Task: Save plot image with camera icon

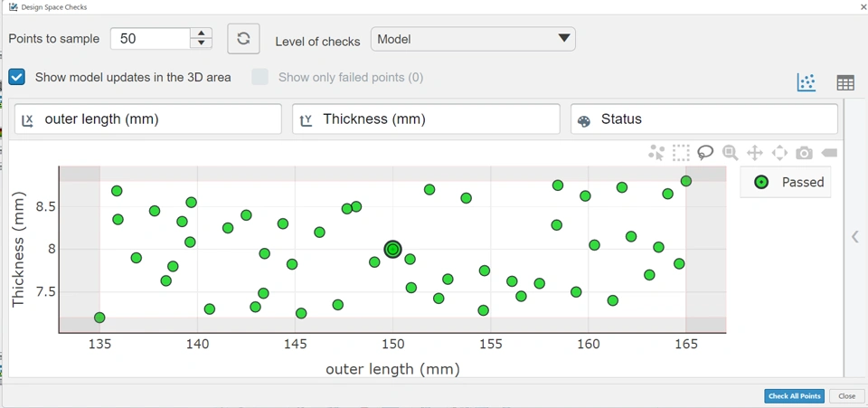Action: 804,153
